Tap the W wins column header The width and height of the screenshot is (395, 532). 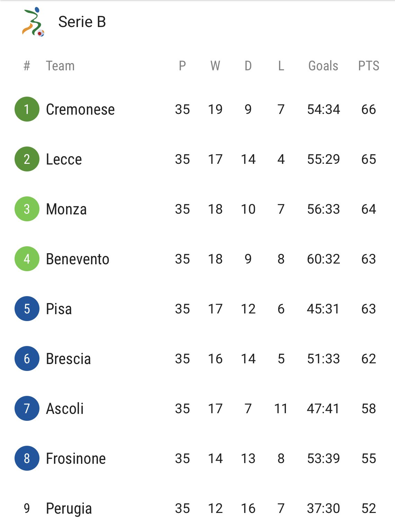[x=215, y=66]
